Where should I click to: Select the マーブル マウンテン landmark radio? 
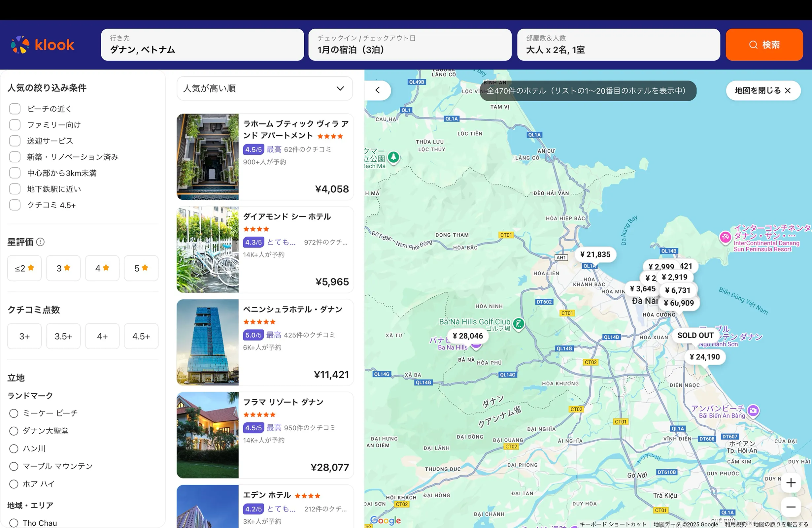(14, 466)
